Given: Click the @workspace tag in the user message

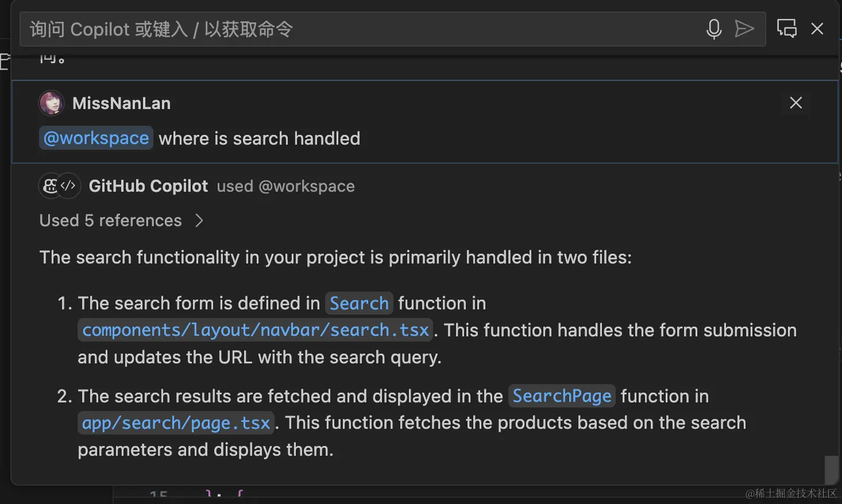Looking at the screenshot, I should tap(96, 138).
